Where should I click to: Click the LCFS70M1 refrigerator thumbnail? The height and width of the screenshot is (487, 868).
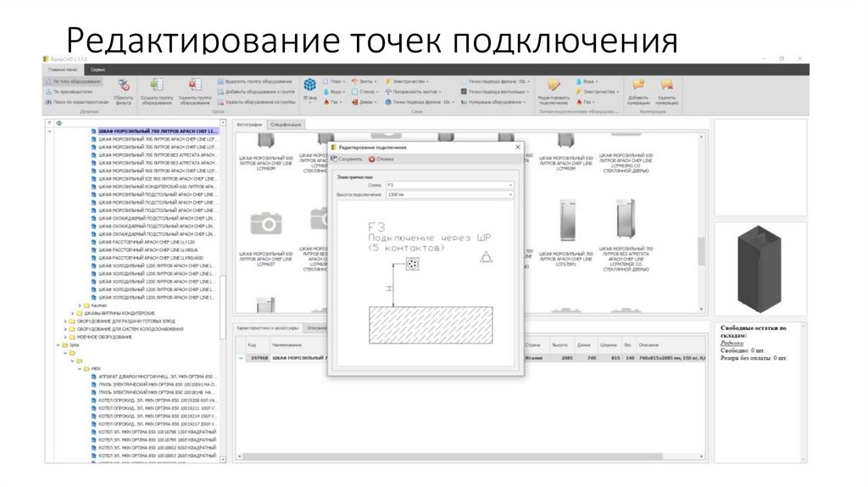567,220
